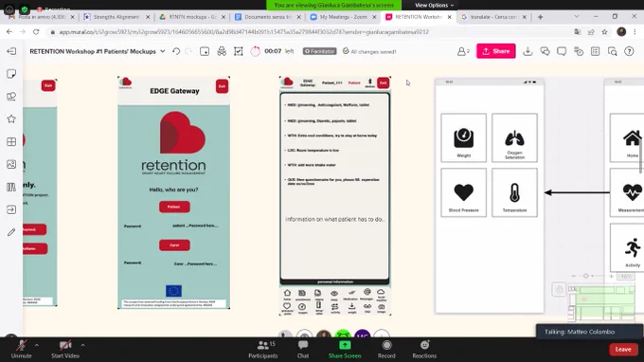The image size is (644, 362).
Task: Open Zoom Reactions menu
Action: [x=424, y=350]
